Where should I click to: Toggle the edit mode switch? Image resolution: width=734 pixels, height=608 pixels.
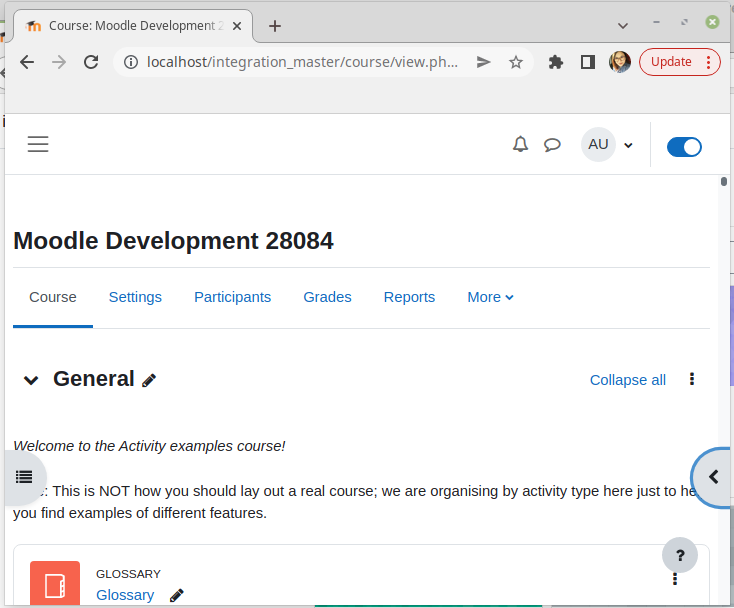pos(684,147)
